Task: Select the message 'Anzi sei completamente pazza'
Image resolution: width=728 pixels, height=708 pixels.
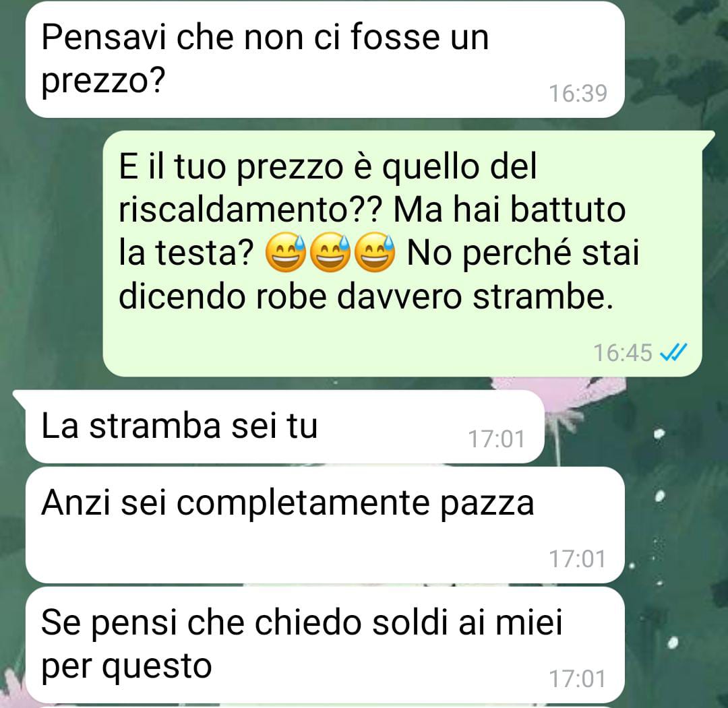Action: pyautogui.click(x=325, y=525)
